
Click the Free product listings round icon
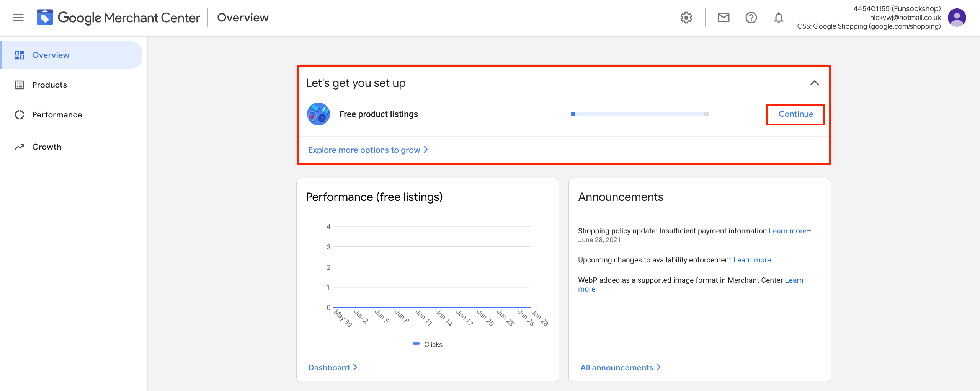(x=318, y=114)
